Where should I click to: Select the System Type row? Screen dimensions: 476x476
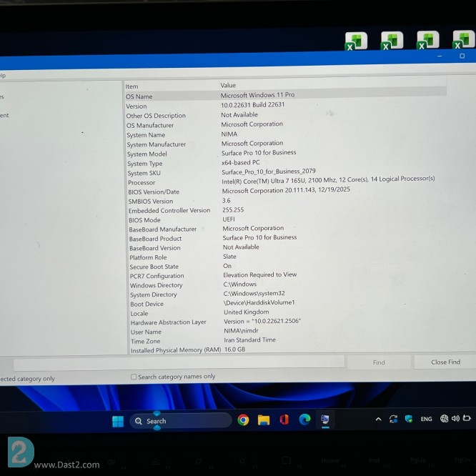coord(285,163)
